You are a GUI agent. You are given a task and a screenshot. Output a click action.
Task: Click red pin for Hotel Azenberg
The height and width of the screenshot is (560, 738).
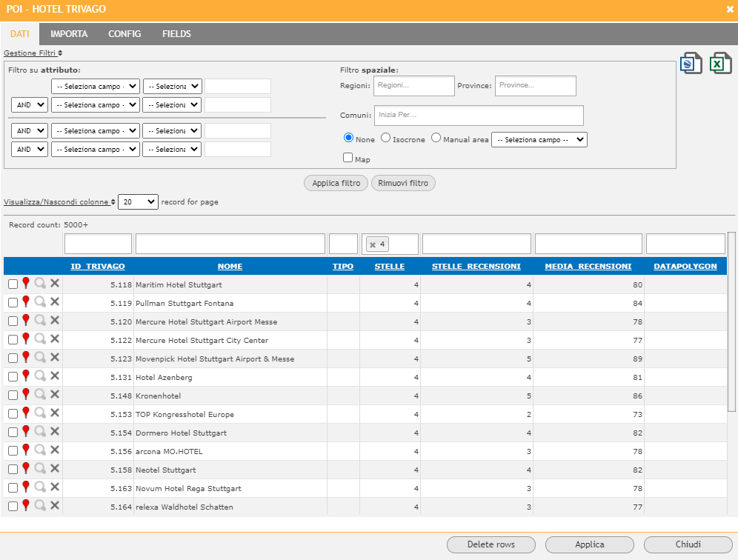click(26, 376)
